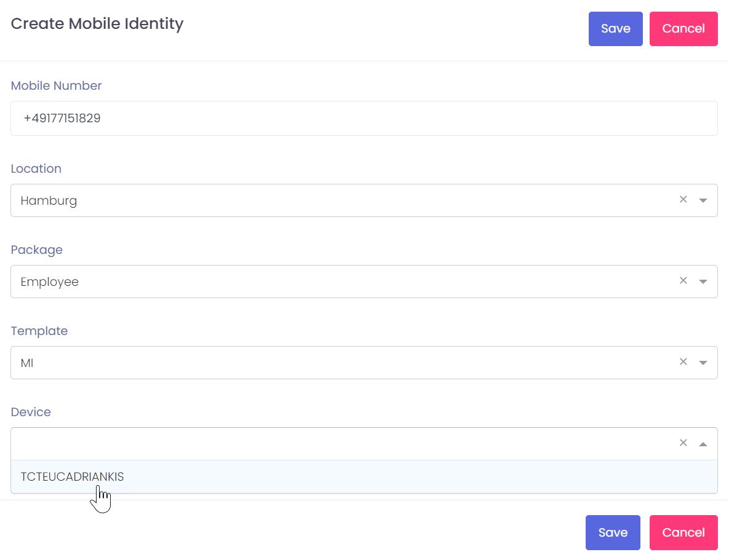Clear the Device field with X icon
Image resolution: width=729 pixels, height=560 pixels.
pos(683,443)
